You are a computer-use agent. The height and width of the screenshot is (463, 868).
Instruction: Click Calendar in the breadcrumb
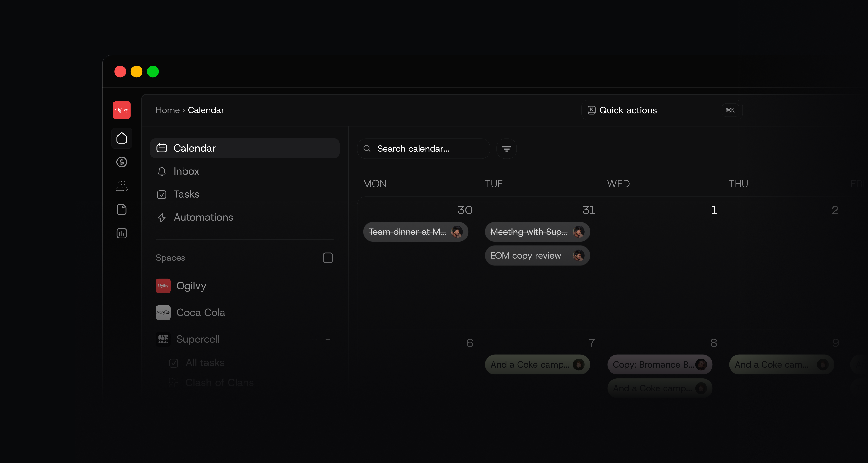point(206,110)
